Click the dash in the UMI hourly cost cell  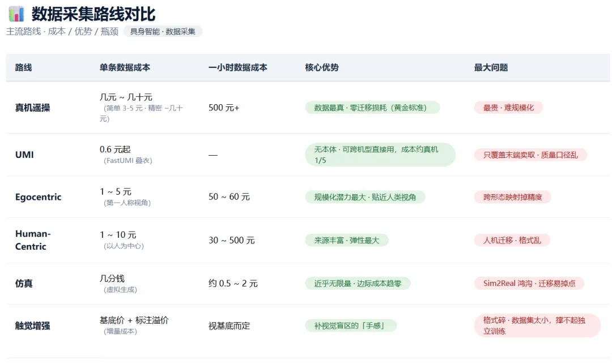coord(212,155)
